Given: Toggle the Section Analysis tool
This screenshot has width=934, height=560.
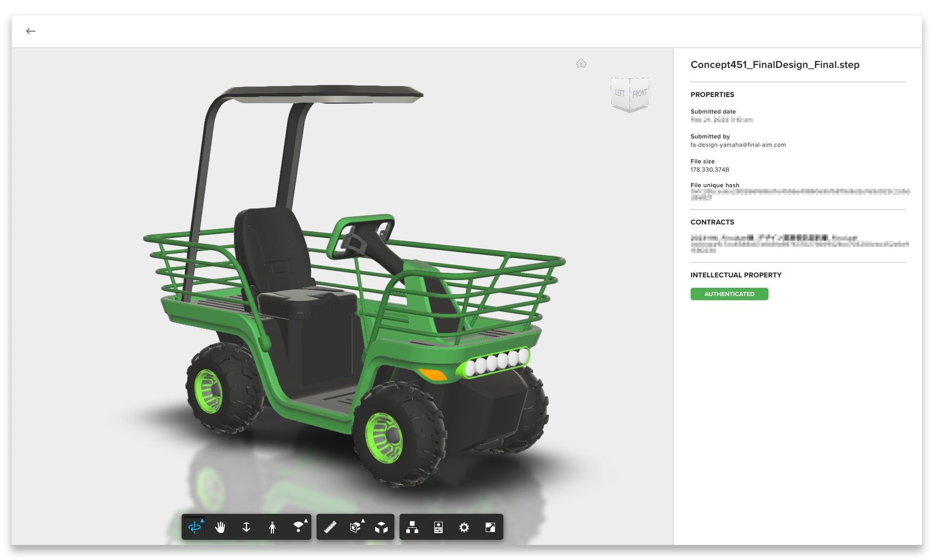Looking at the screenshot, I should (355, 528).
